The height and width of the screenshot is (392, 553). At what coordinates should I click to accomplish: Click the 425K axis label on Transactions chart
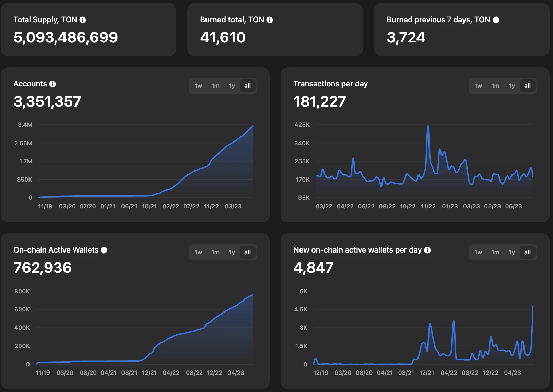(x=302, y=125)
